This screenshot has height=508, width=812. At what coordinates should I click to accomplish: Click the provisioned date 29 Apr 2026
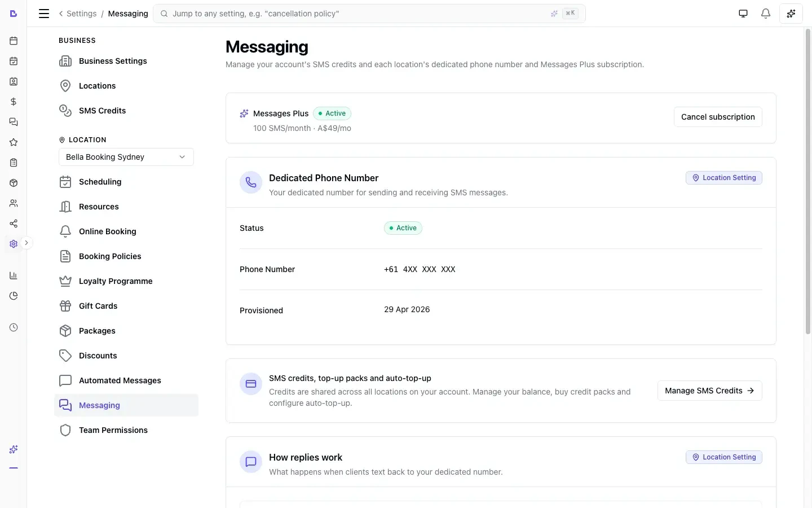(407, 309)
